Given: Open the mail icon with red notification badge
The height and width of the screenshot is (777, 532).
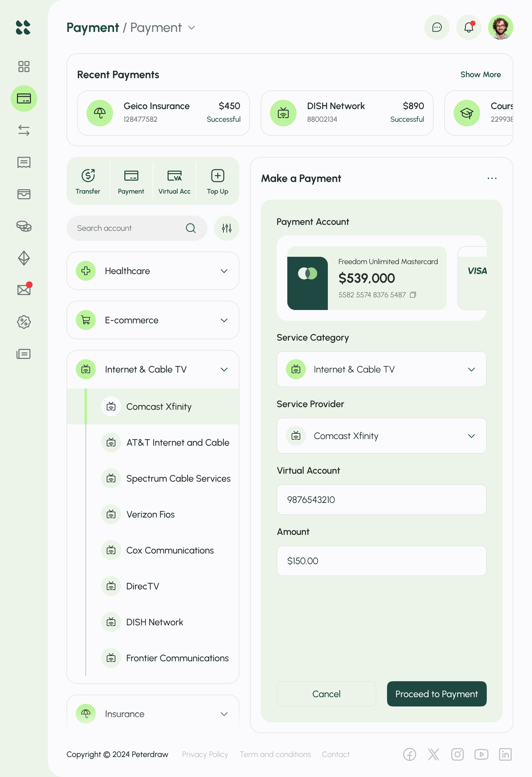Looking at the screenshot, I should coord(24,289).
